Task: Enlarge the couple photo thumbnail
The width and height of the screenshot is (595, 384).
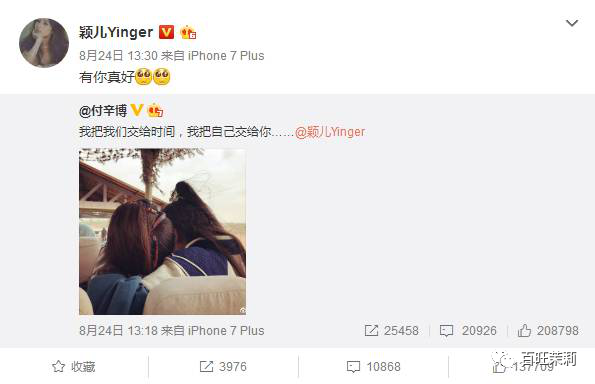Action: (162, 231)
